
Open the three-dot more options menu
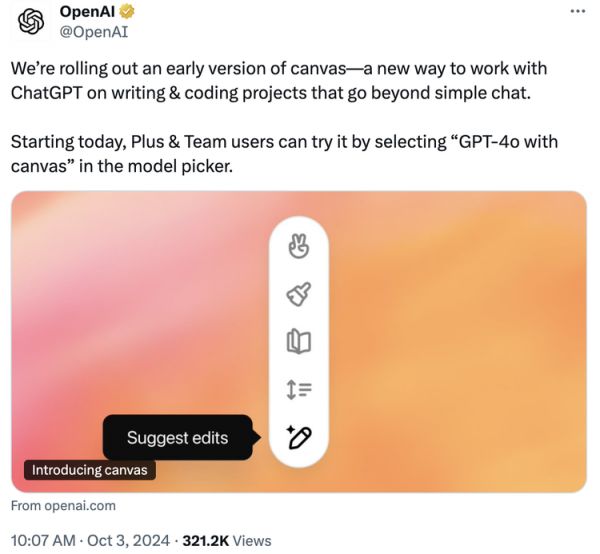click(x=576, y=11)
